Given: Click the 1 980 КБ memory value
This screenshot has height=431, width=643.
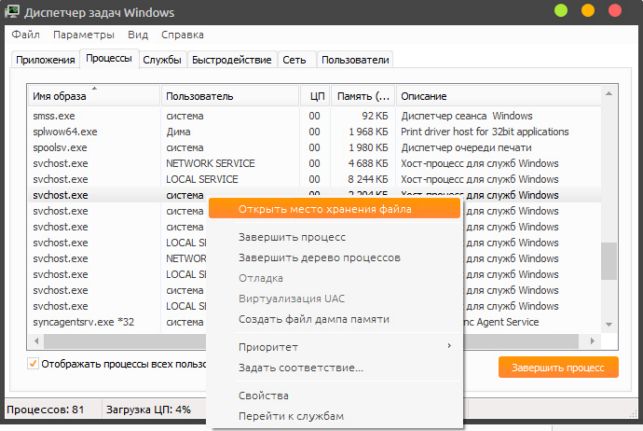Looking at the screenshot, I should click(x=368, y=148).
